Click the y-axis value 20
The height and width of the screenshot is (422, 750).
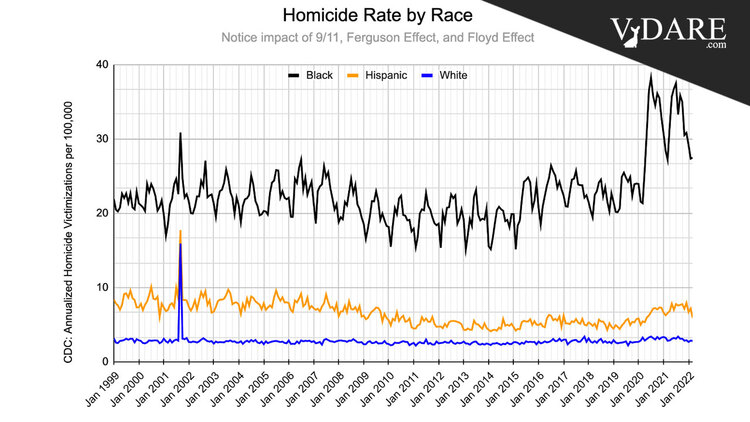(103, 213)
